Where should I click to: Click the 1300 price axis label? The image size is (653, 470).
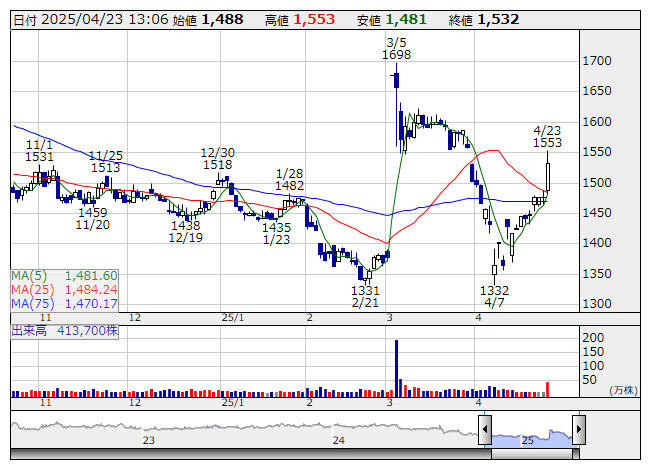tap(597, 304)
